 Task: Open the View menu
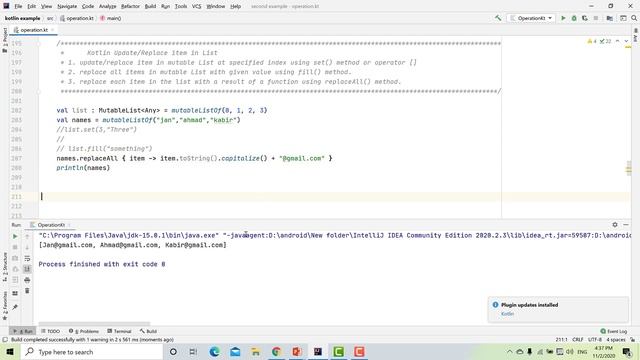[x=47, y=6]
